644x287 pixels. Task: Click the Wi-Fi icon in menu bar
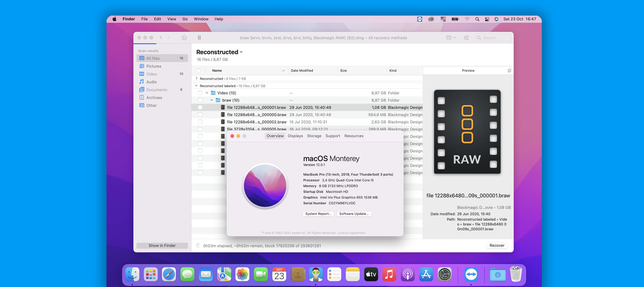coord(467,19)
